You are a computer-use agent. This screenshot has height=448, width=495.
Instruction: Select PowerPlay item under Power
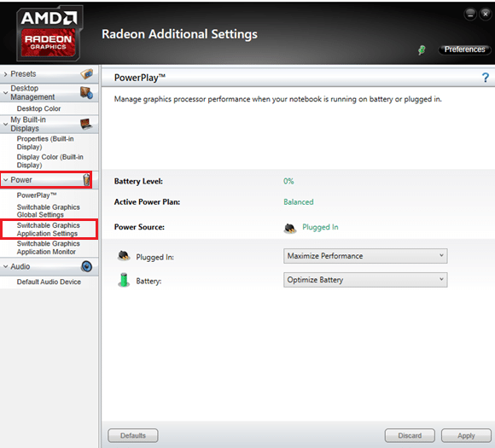point(37,195)
